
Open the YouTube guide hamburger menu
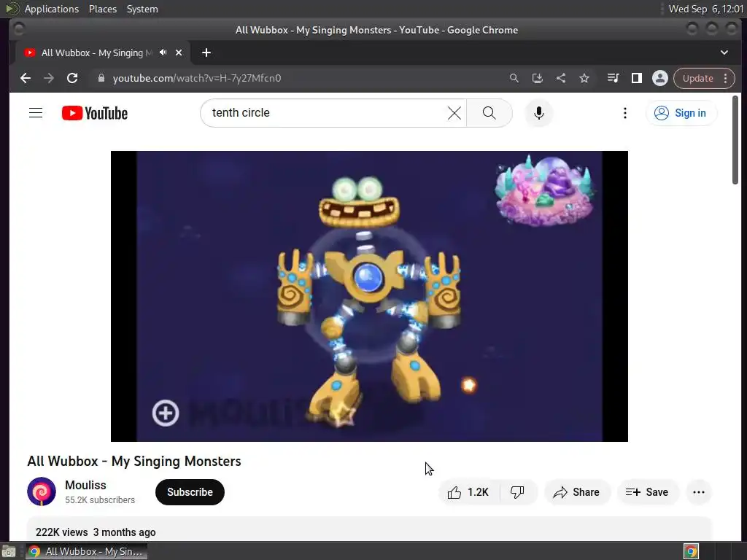click(36, 113)
